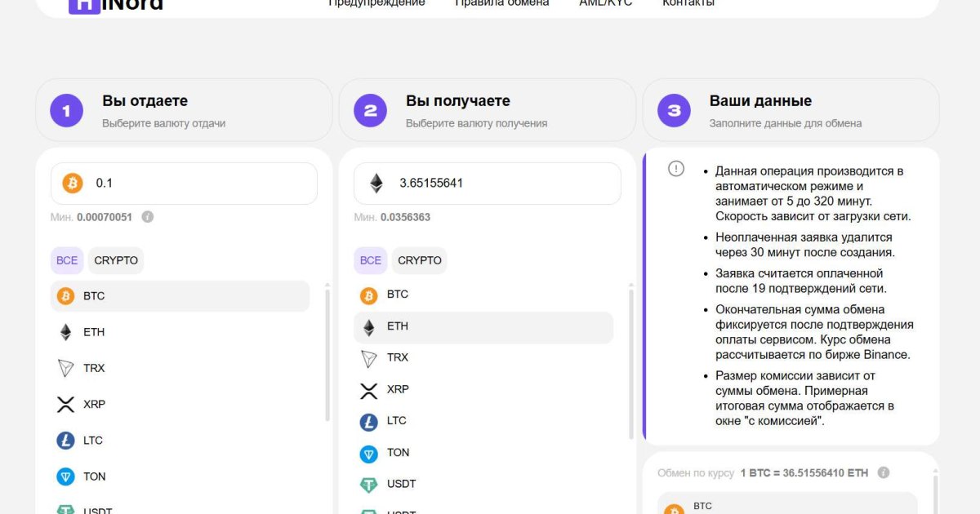Select TRX label in give list
This screenshot has width=980, height=514.
tap(94, 368)
